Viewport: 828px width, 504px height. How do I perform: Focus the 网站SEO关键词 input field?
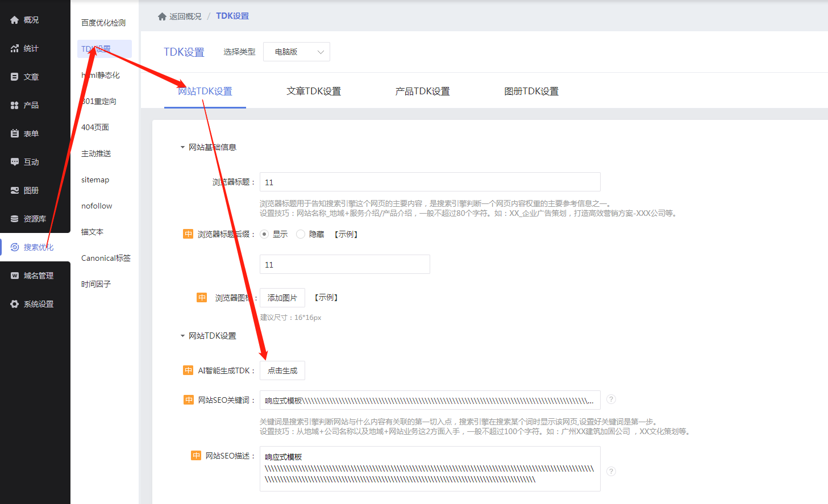430,400
